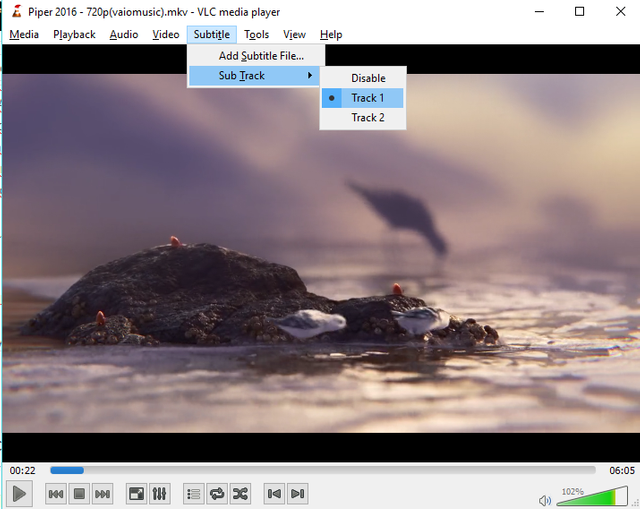The image size is (640, 509).
Task: Click total duration 06:05 label
Action: (x=622, y=471)
